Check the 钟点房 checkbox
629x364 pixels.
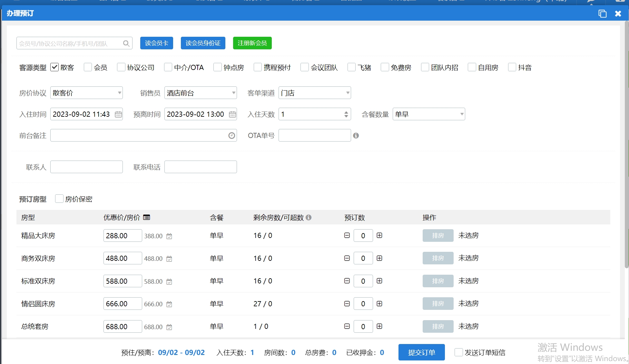(x=218, y=67)
